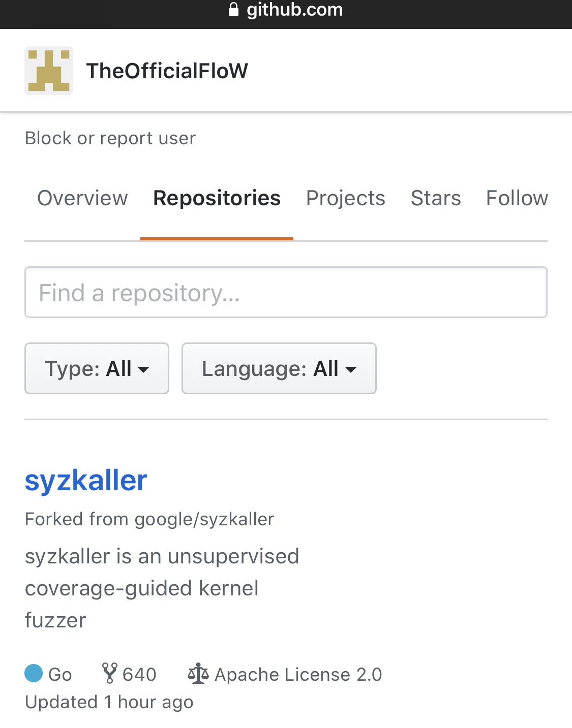The width and height of the screenshot is (572, 728).
Task: Click the 640 forks count
Action: 139,674
